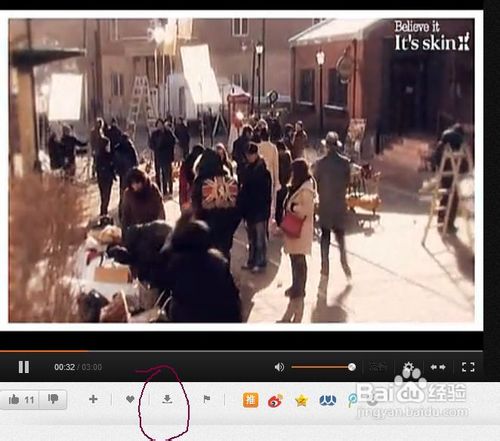
Task: Adjust the volume slider knob
Action: pos(352,367)
